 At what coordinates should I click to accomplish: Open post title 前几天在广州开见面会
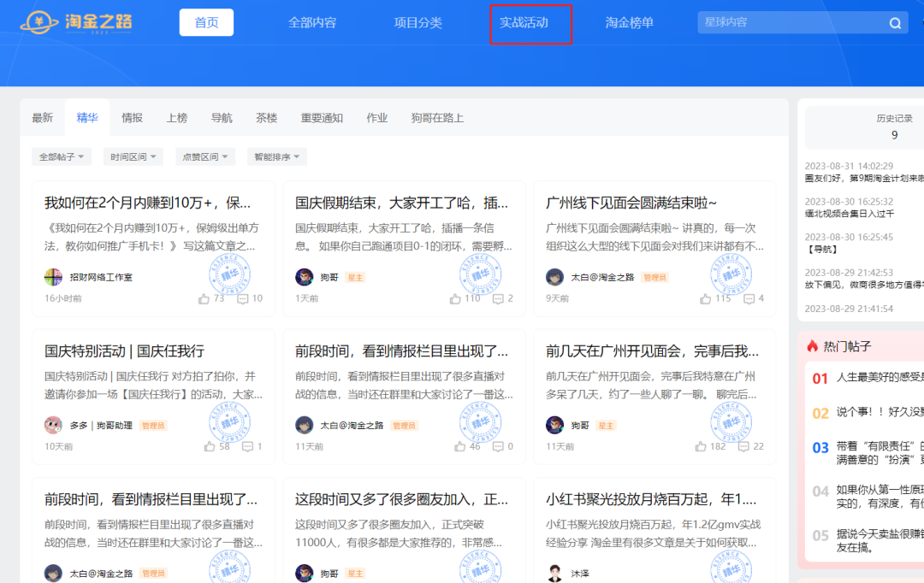(652, 351)
